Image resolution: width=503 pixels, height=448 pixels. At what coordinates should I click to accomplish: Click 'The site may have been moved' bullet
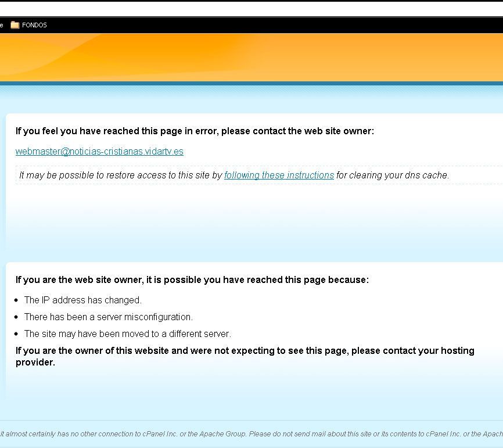(128, 334)
